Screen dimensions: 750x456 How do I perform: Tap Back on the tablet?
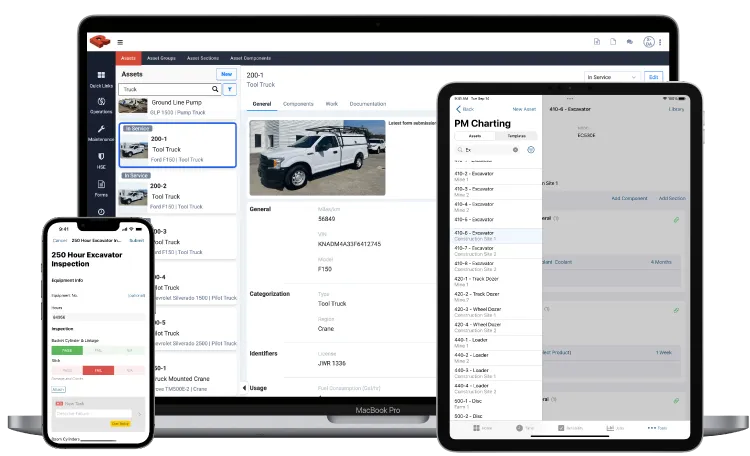464,109
